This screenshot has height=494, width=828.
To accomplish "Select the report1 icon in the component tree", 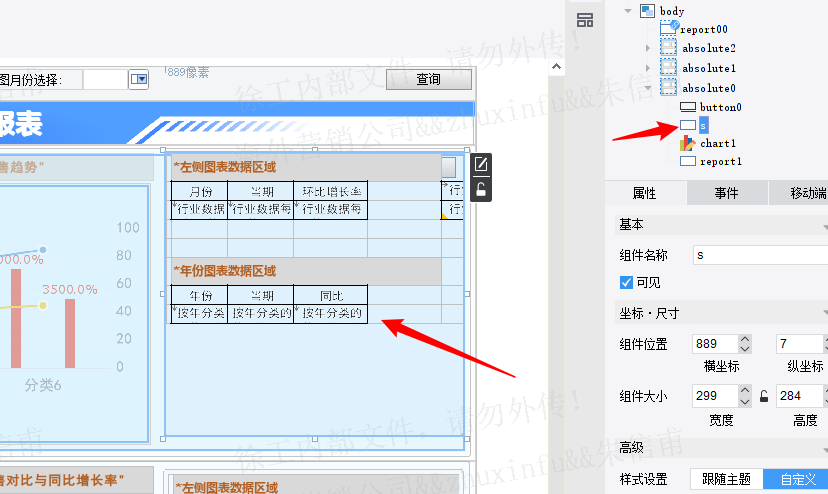I will [x=688, y=161].
